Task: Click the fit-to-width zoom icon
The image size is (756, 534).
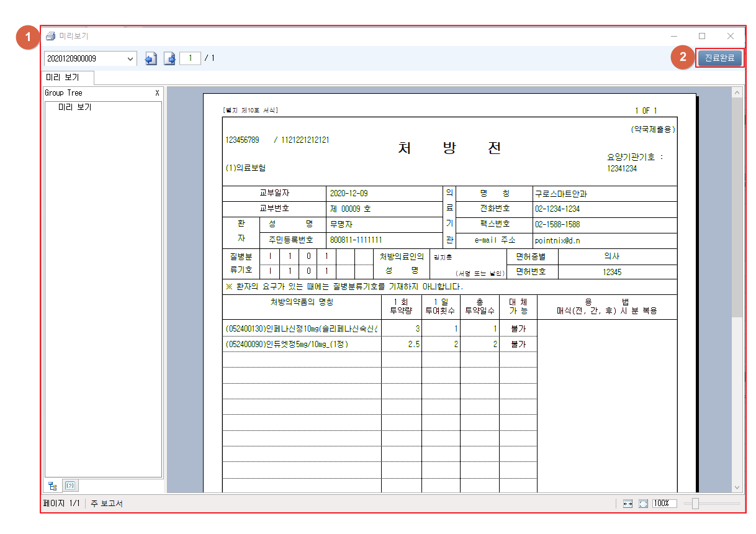Action: click(x=628, y=504)
